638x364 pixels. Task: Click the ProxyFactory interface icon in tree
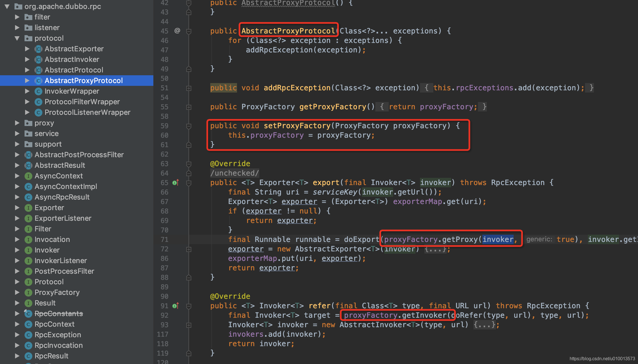28,293
